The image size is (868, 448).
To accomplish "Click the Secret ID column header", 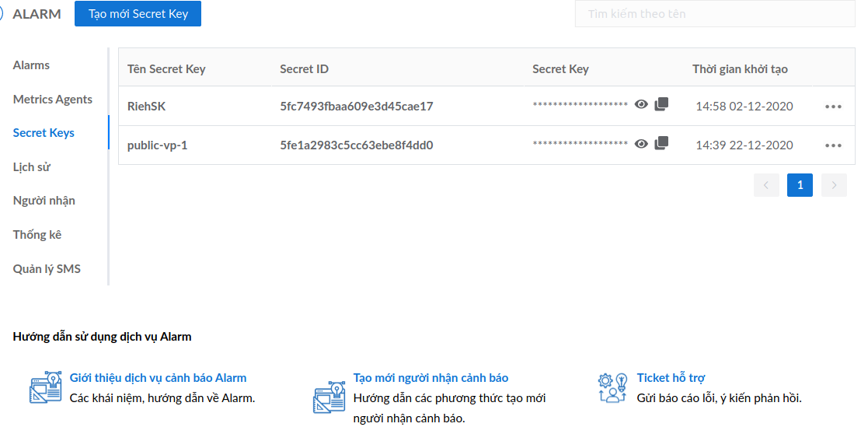I will point(304,69).
